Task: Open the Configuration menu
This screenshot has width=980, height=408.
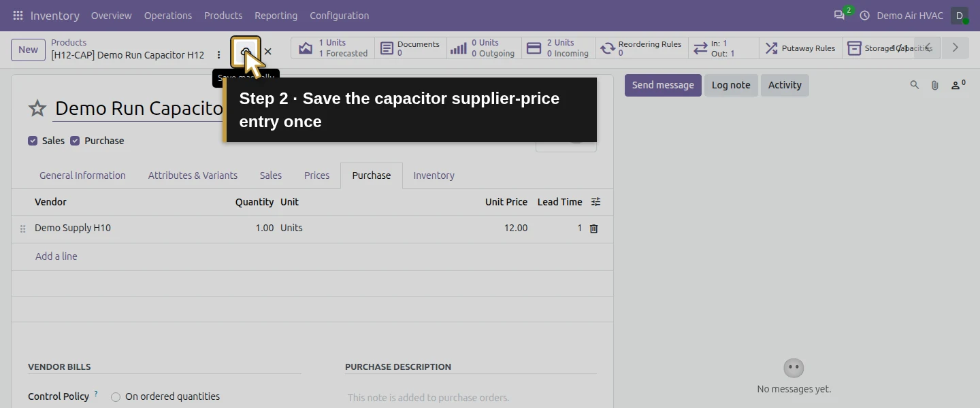Action: (340, 15)
